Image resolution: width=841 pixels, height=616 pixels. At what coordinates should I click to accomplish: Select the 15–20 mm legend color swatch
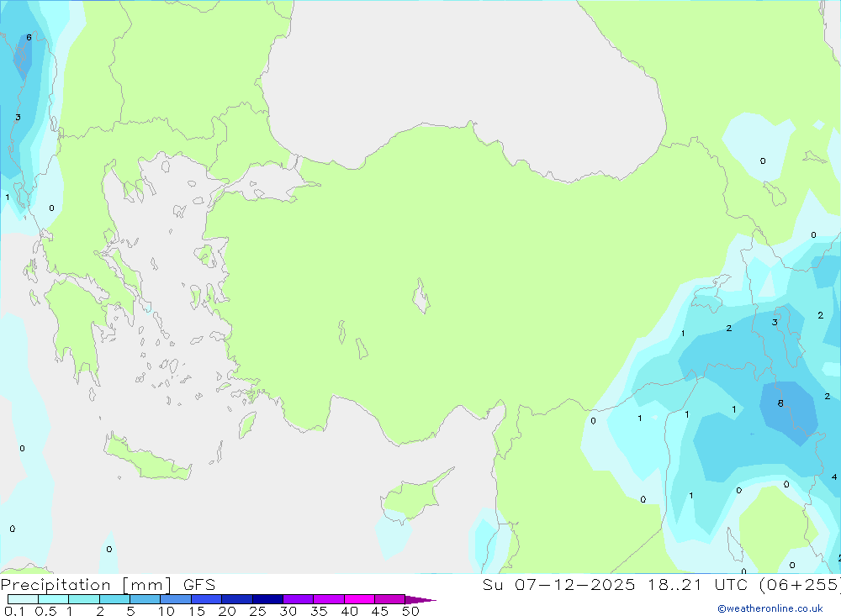[207, 599]
